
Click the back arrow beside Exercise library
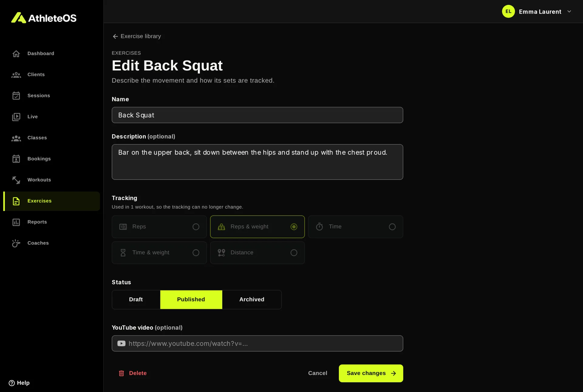115,36
